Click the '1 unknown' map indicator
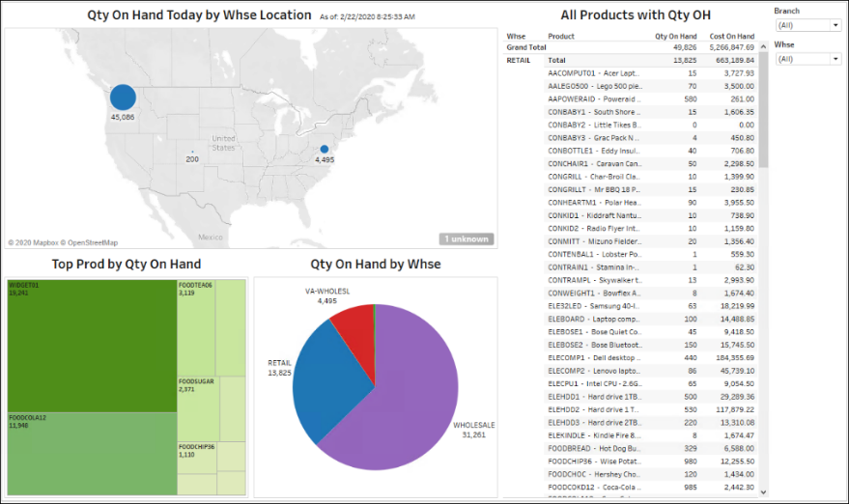 pos(467,238)
